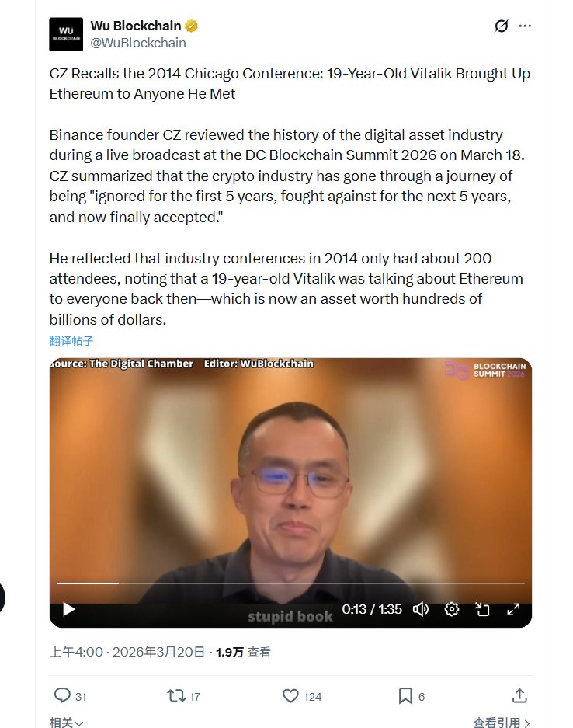Open the three-dot more options menu
The image size is (573, 728).
click(x=525, y=26)
